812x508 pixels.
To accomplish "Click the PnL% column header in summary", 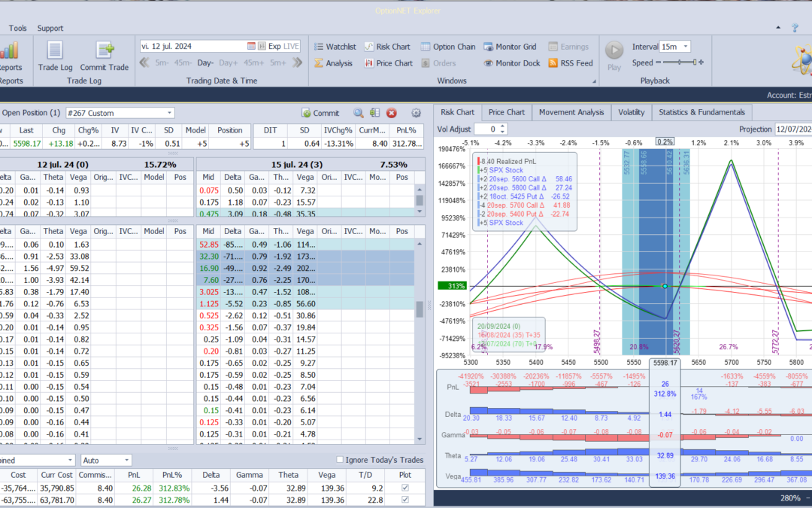I will coord(172,475).
